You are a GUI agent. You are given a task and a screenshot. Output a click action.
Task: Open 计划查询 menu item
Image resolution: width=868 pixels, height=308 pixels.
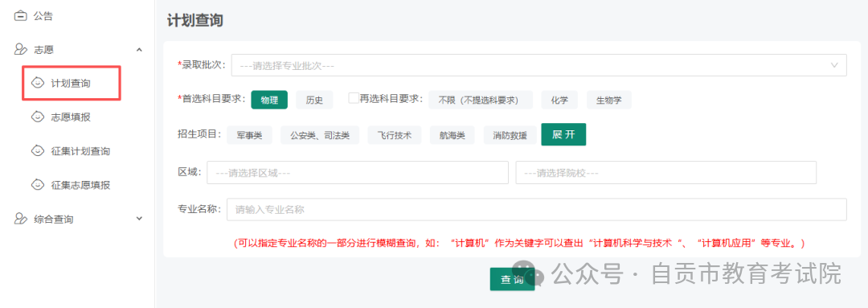pyautogui.click(x=70, y=84)
